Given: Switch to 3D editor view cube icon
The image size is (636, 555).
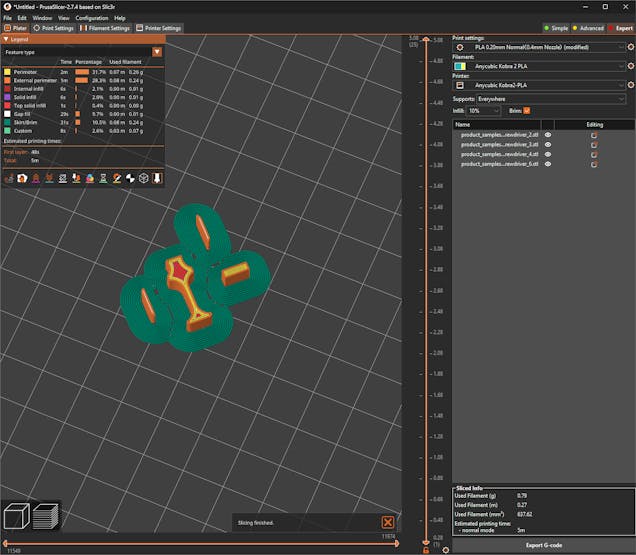Looking at the screenshot, I should click(x=17, y=516).
